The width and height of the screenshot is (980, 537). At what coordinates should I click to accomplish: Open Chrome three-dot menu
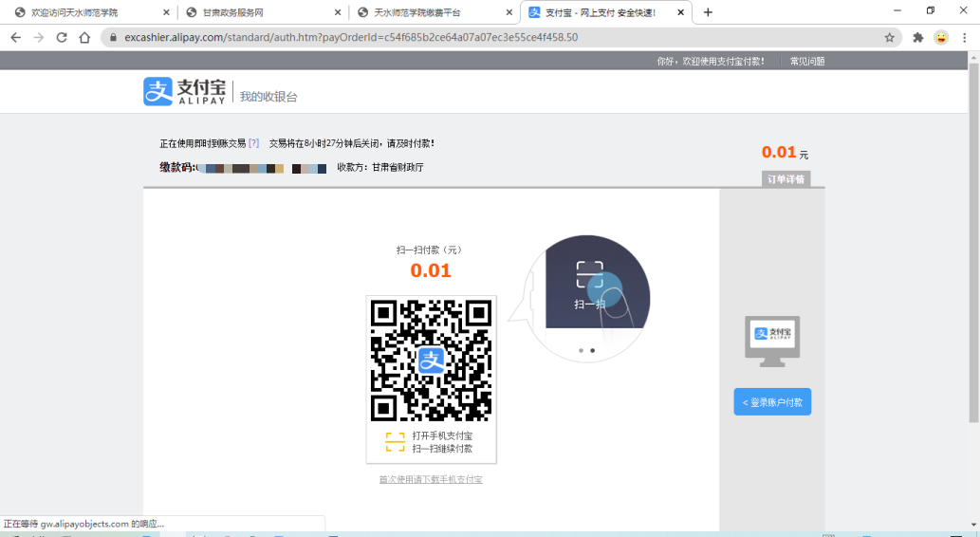coord(965,38)
